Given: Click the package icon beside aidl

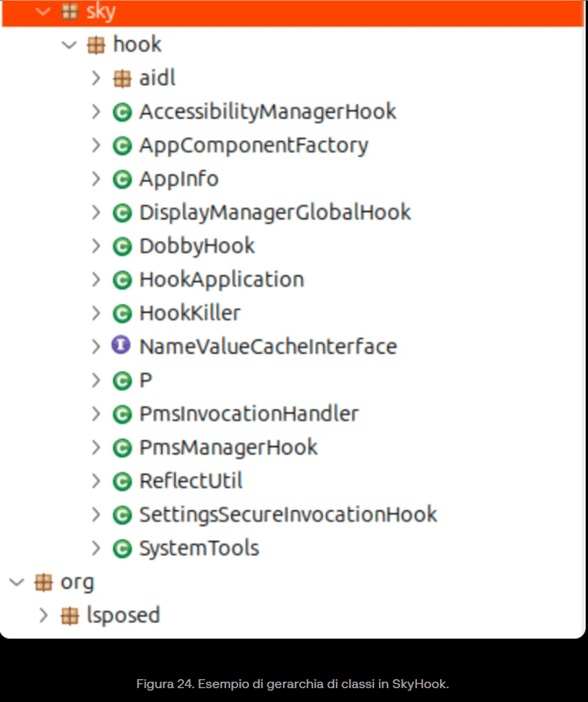Looking at the screenshot, I should click(122, 79).
